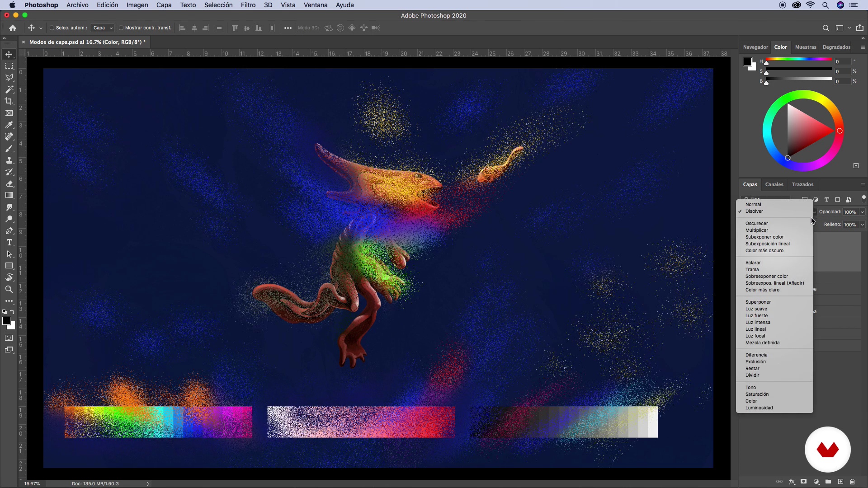Select the History Brush tool

[9, 172]
